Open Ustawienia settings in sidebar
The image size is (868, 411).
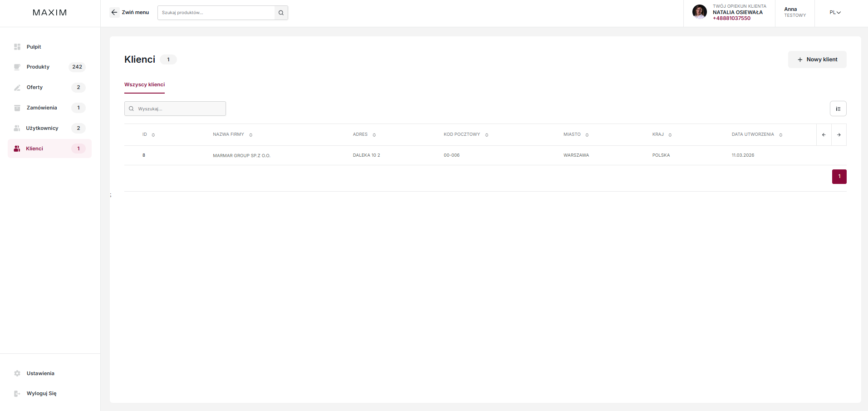coord(40,373)
